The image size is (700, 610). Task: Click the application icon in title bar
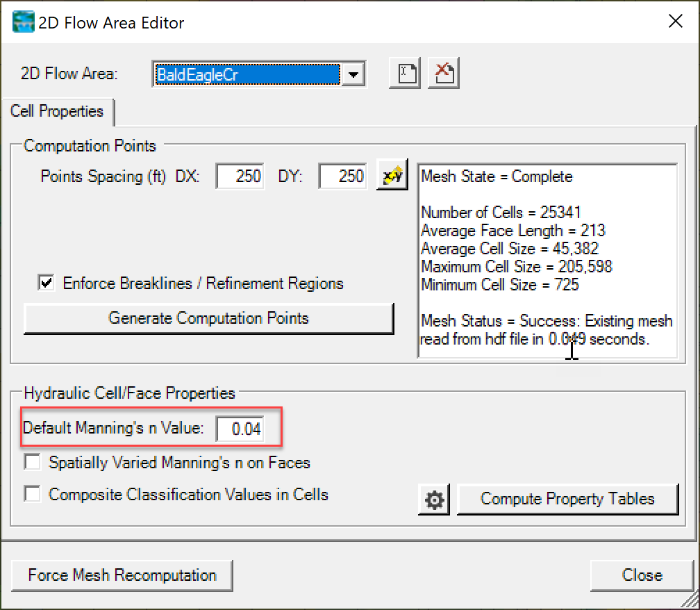click(24, 22)
